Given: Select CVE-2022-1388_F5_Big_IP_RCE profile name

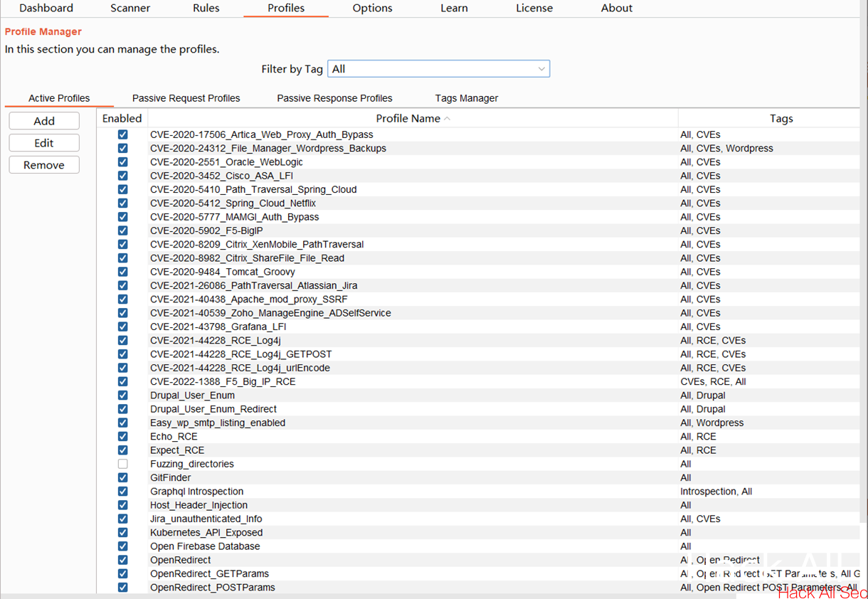Looking at the screenshot, I should tap(223, 381).
